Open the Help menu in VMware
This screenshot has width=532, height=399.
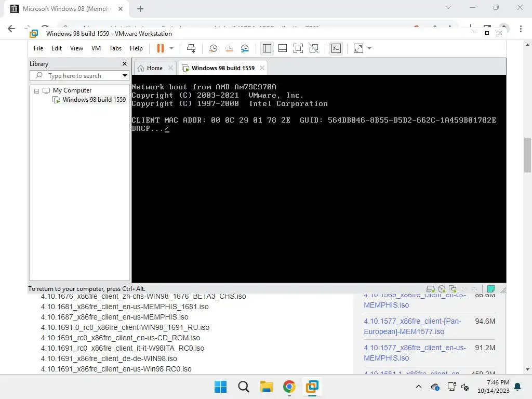[x=136, y=48]
